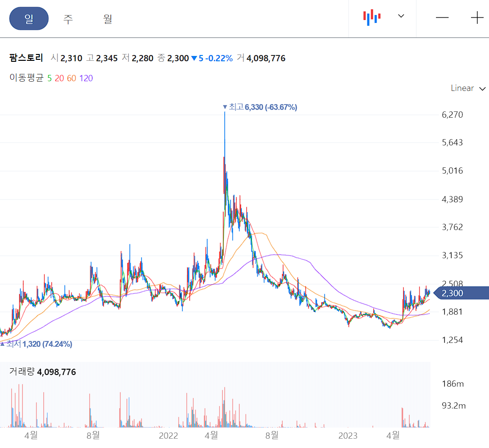Click the 1,254 price axis label
489x448 pixels.
coord(452,340)
